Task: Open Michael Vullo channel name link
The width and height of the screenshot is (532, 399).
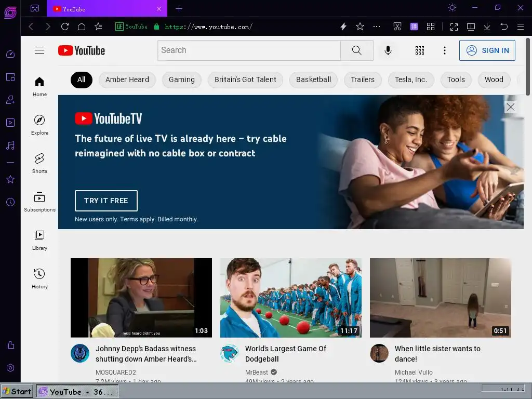Action: [x=414, y=372]
